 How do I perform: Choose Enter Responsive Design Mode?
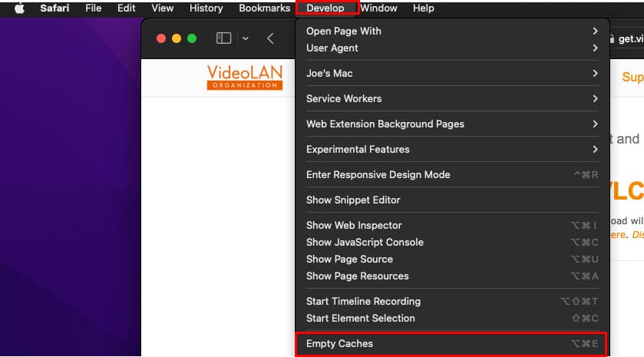pyautogui.click(x=452, y=174)
